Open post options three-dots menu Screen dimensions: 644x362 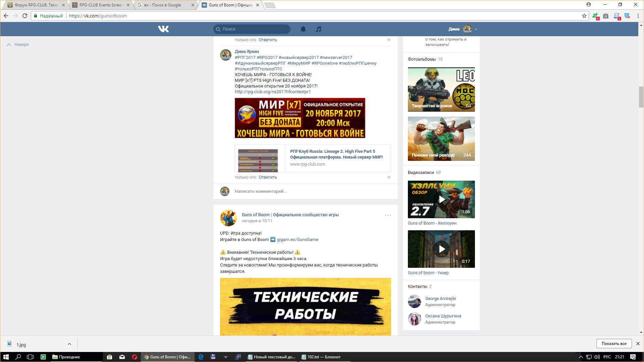click(x=388, y=215)
